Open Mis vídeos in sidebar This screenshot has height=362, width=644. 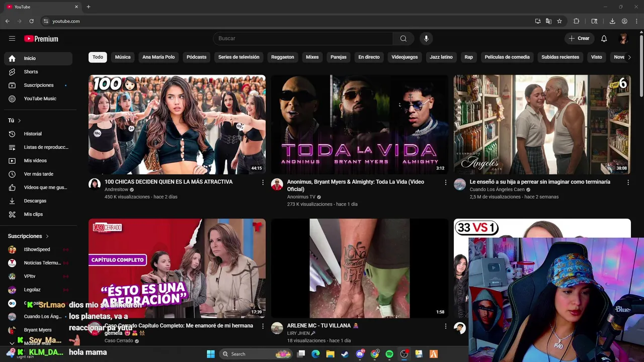coord(38,160)
